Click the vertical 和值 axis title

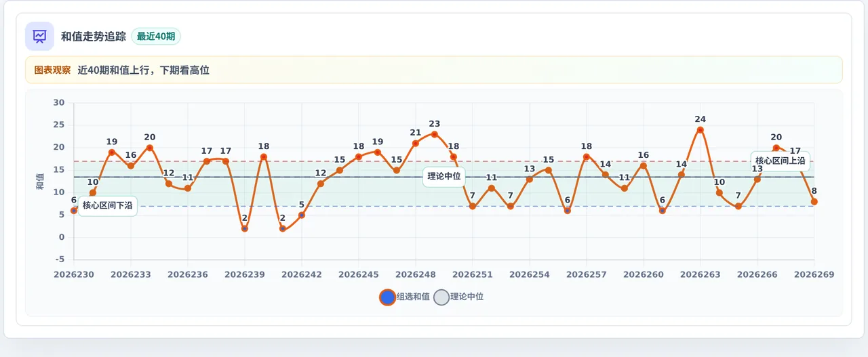tap(39, 181)
